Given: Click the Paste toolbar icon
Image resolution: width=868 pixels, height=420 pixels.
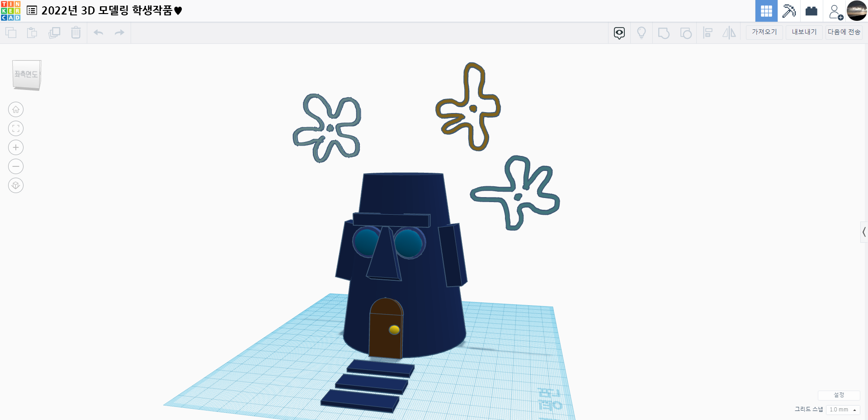Looking at the screenshot, I should pyautogui.click(x=32, y=33).
